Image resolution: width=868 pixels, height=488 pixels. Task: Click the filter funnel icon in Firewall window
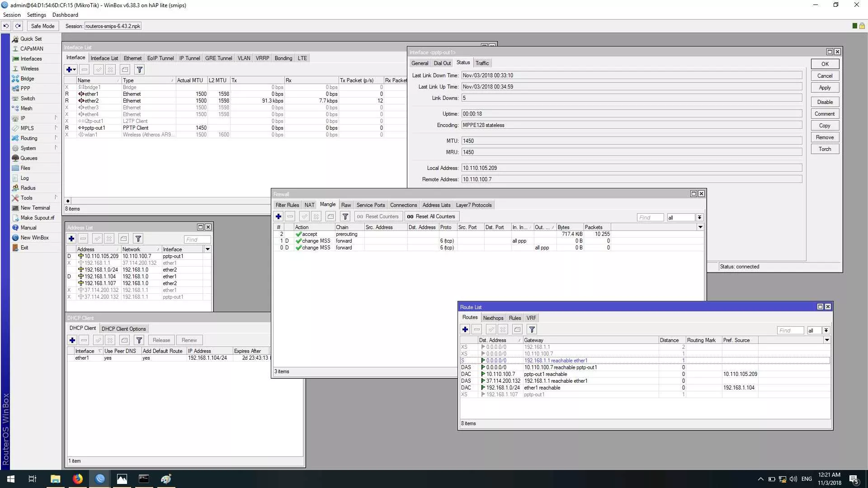[x=345, y=216]
